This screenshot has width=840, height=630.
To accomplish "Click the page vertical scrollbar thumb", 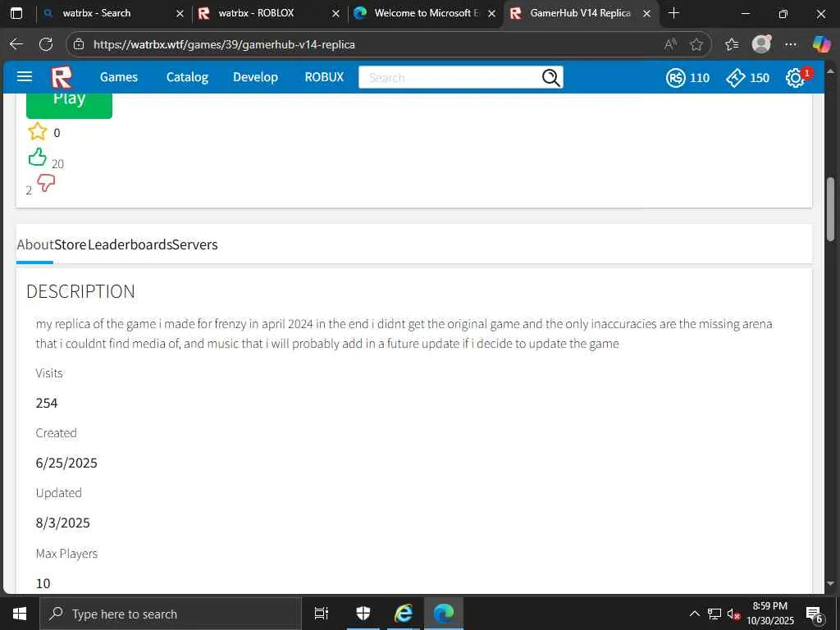I will (x=830, y=209).
